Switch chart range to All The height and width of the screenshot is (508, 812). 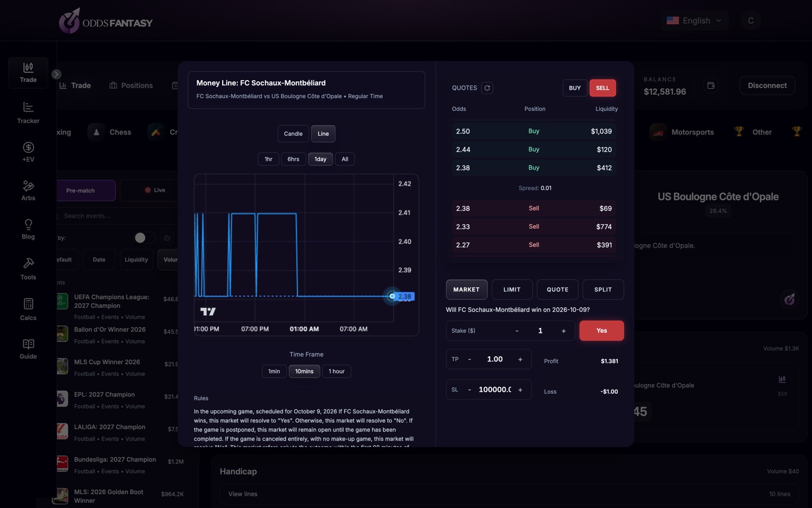345,159
